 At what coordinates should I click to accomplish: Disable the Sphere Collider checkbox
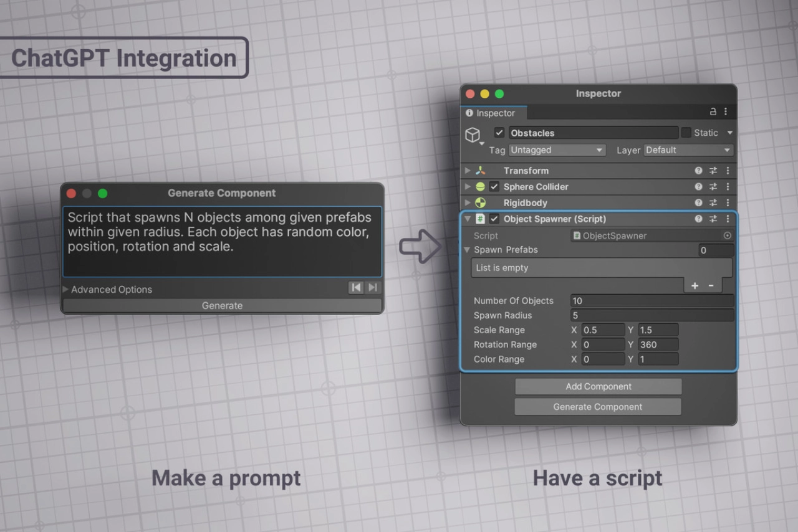coord(494,187)
